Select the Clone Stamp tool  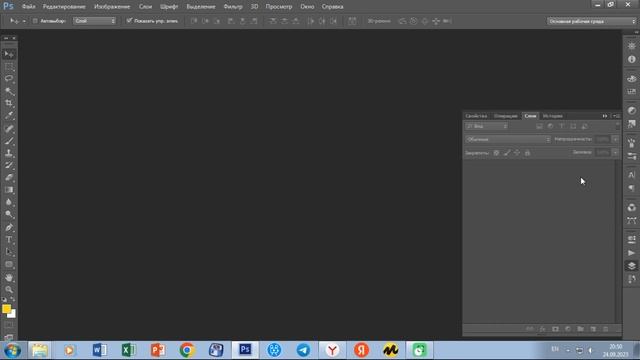click(9, 153)
